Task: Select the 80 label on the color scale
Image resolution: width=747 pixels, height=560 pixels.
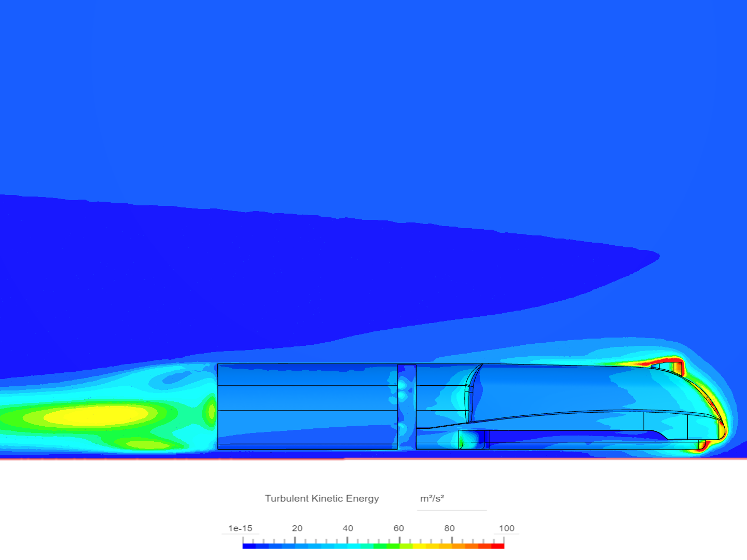Action: point(449,528)
